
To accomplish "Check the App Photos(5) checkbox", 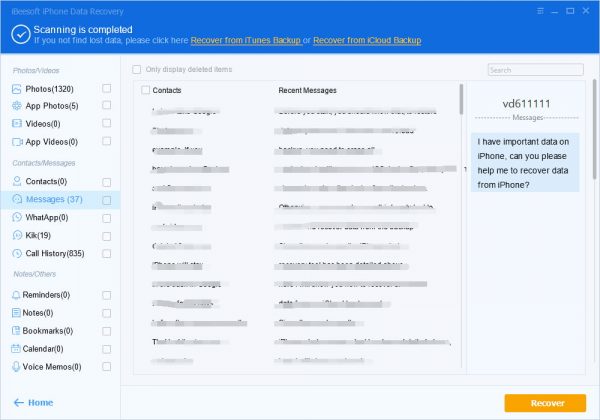I will coord(107,105).
